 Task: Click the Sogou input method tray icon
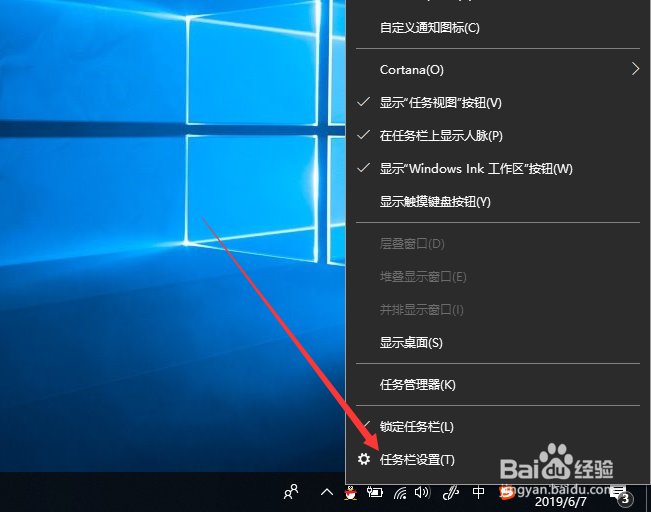point(507,493)
